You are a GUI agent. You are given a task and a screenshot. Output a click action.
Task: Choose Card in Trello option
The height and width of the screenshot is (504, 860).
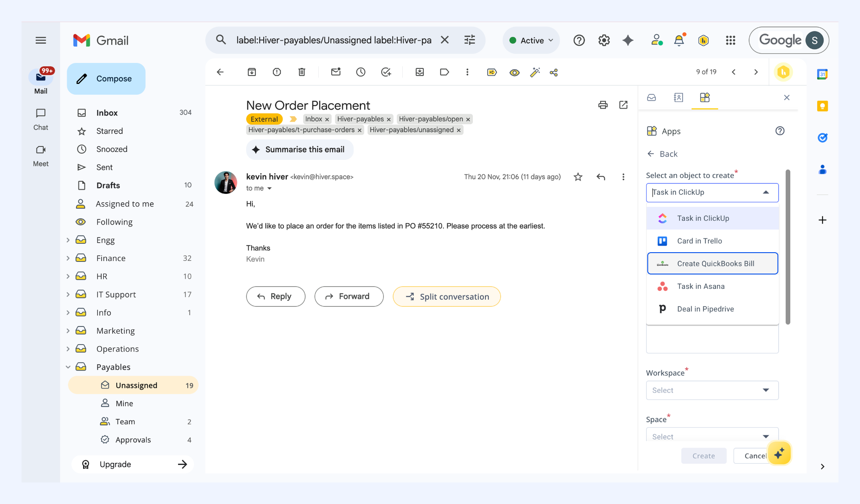coord(713,241)
